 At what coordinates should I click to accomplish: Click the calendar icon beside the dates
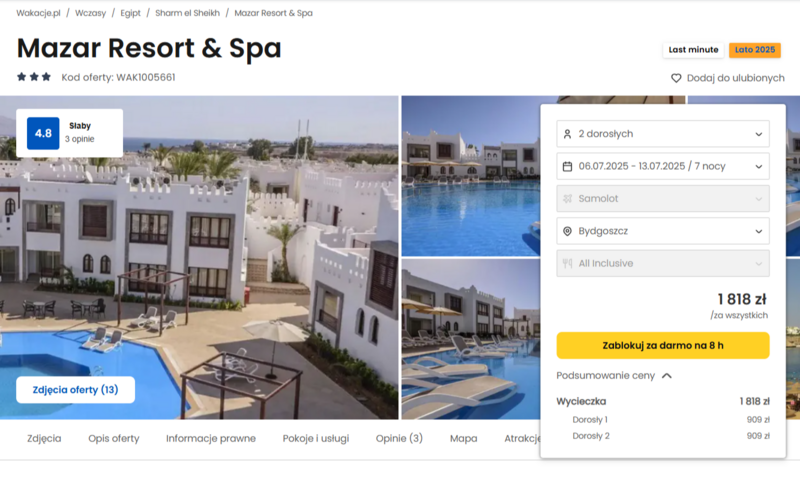(567, 166)
